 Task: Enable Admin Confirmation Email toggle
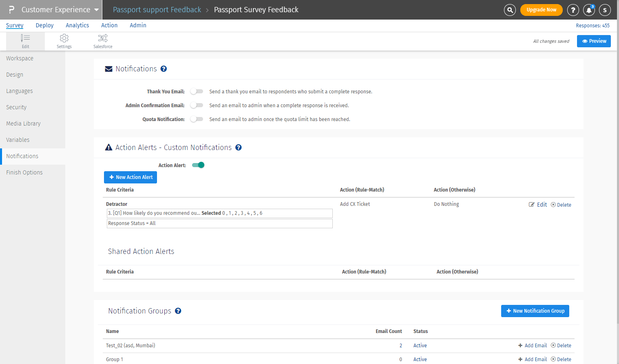(197, 106)
